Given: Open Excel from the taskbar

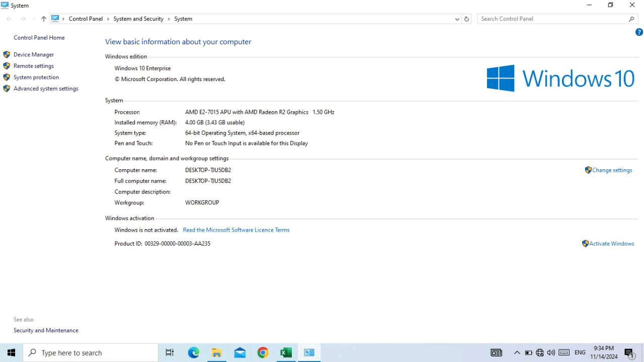Looking at the screenshot, I should pyautogui.click(x=286, y=352).
